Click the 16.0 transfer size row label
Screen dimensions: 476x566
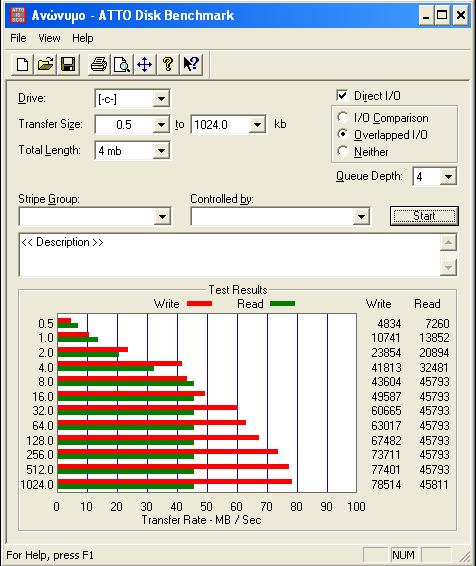tap(43, 397)
